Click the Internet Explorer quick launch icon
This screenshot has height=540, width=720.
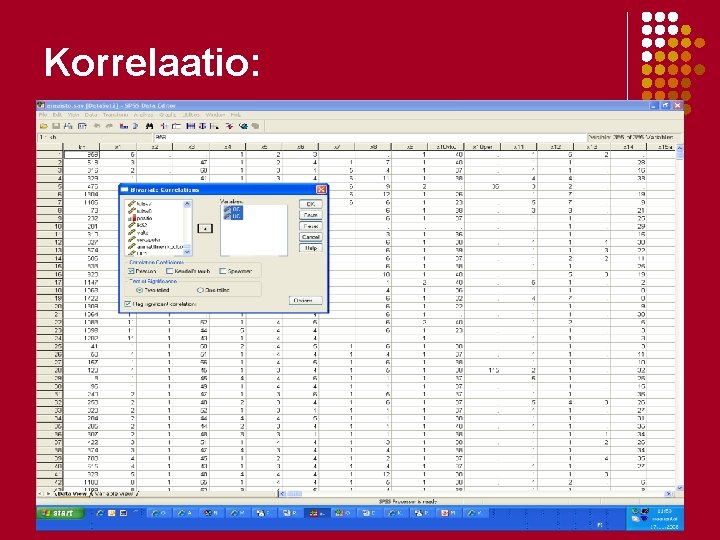point(100,513)
